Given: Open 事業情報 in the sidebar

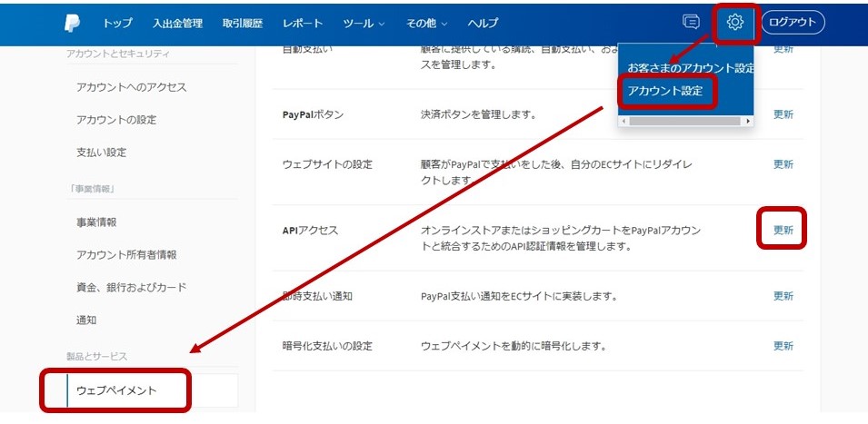Looking at the screenshot, I should [96, 222].
